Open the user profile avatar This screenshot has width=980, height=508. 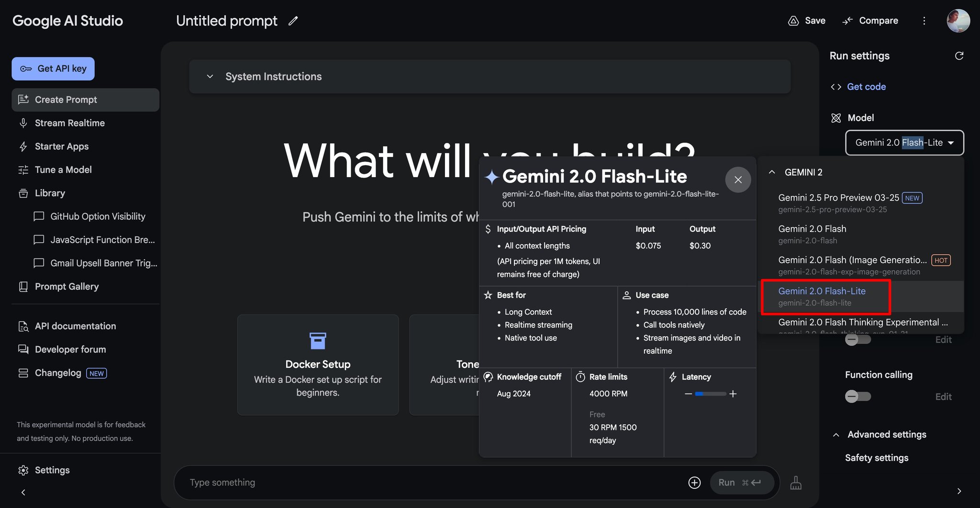pyautogui.click(x=958, y=21)
